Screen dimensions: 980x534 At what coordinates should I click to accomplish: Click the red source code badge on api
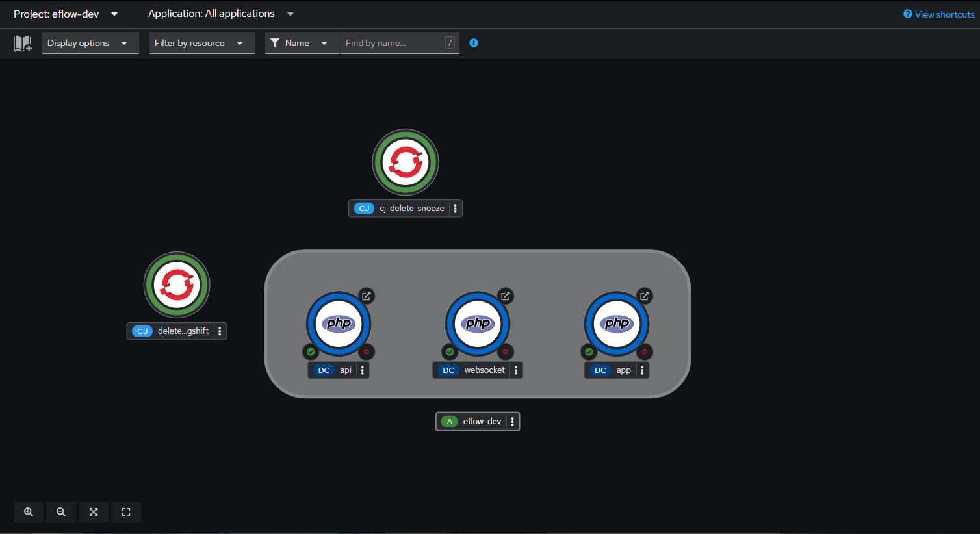coord(367,352)
